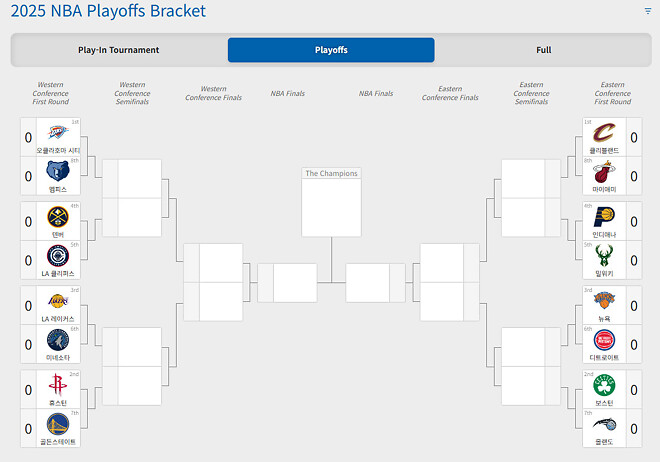Click the Oklahoma City Thunder logo

coord(57,133)
